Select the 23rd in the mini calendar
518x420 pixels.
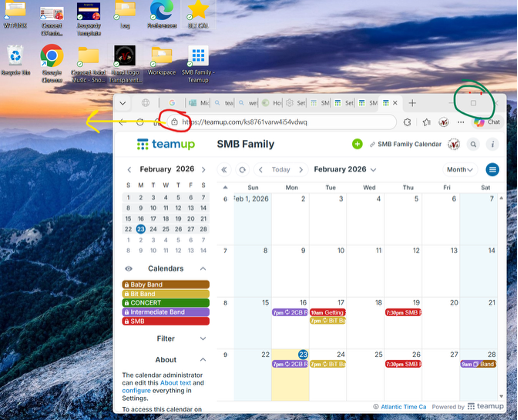coord(141,229)
